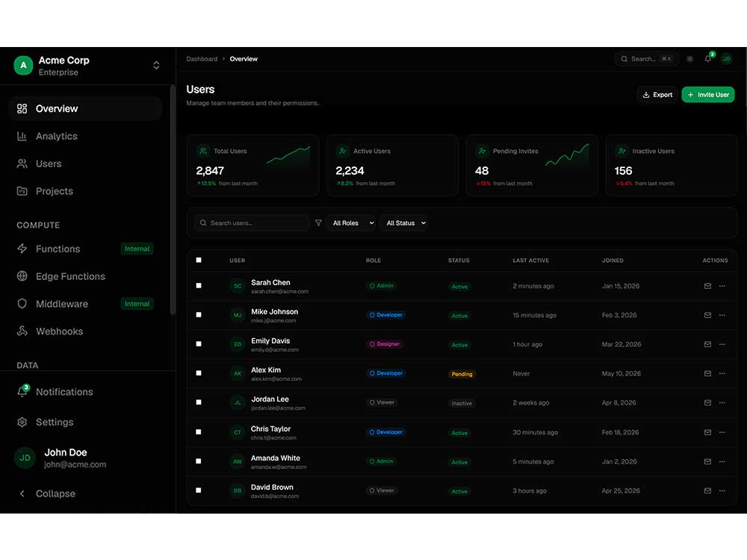
Task: Open more actions for Alex Kim
Action: coord(722,374)
